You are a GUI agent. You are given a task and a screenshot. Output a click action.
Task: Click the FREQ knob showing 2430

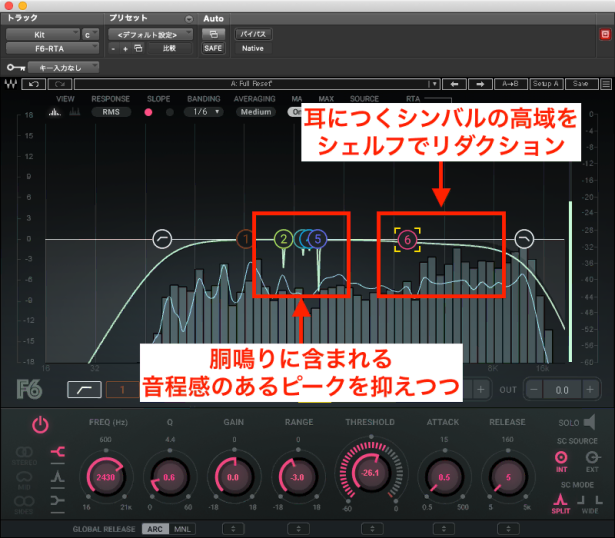(x=106, y=477)
